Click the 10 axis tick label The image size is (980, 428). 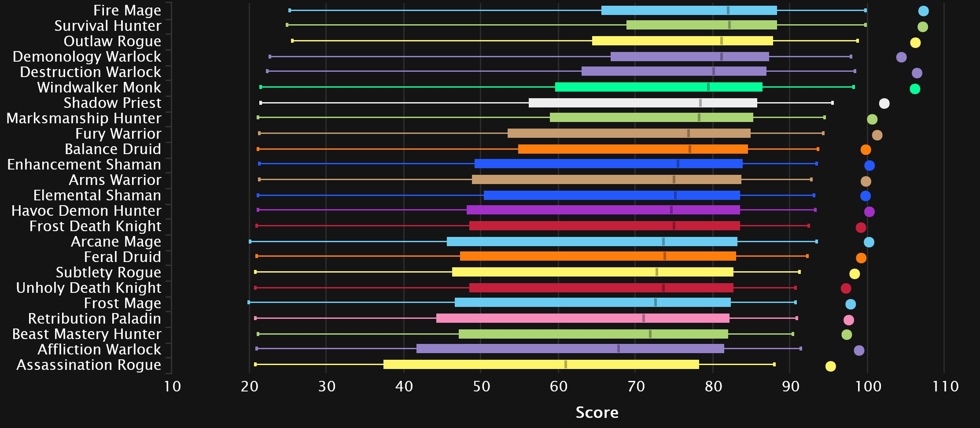(172, 387)
